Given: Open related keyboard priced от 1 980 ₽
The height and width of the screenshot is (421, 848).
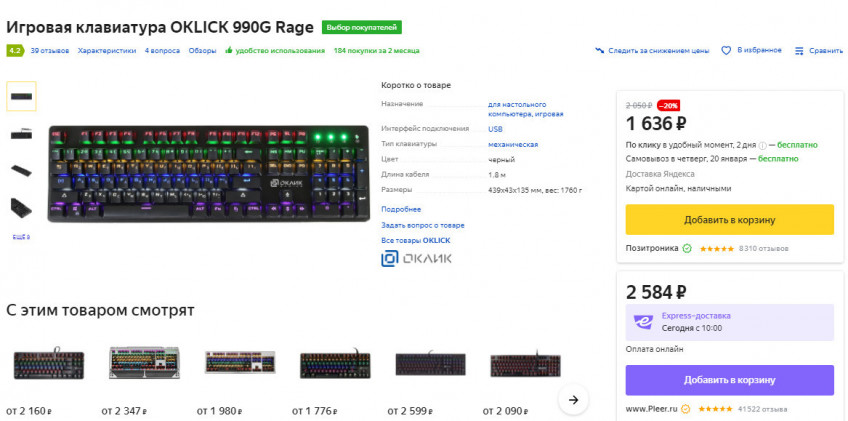Looking at the screenshot, I should click(x=240, y=362).
